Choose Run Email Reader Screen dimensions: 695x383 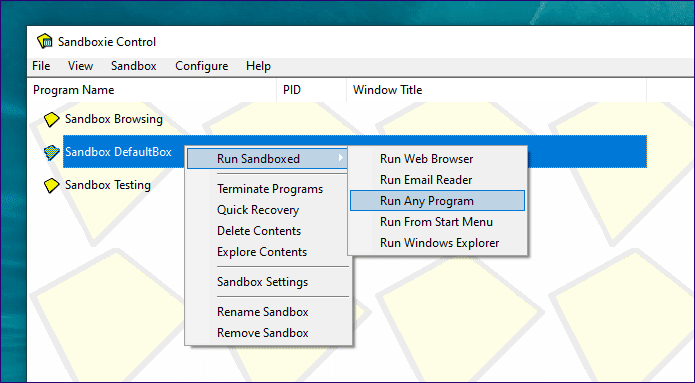tap(437, 180)
